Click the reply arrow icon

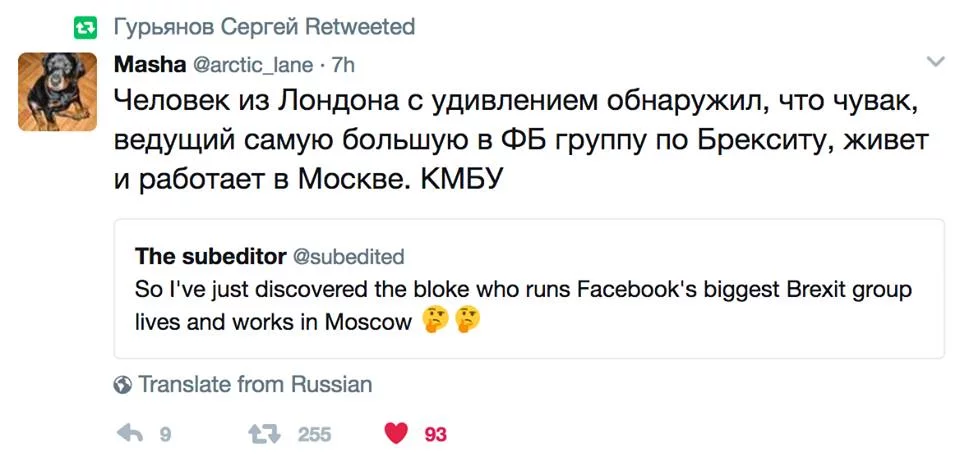pyautogui.click(x=130, y=433)
